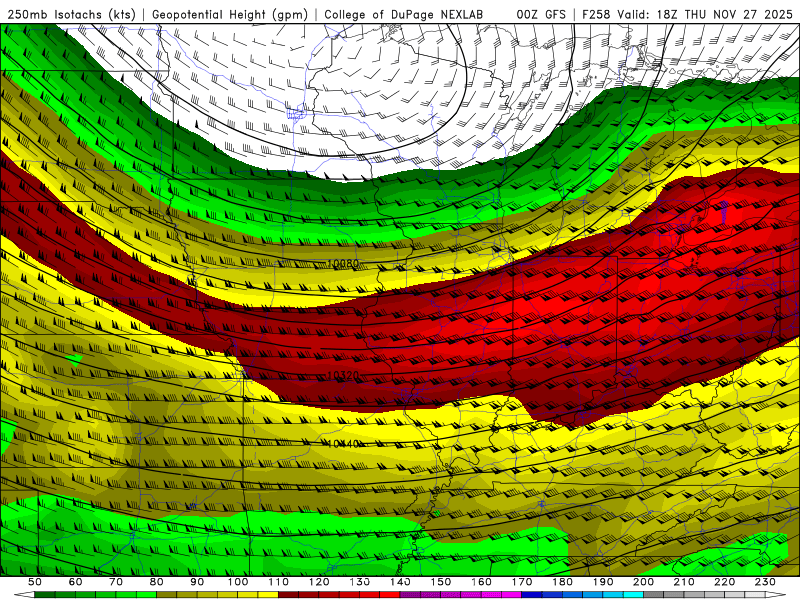Image resolution: width=800 pixels, height=600 pixels.
Task: Click the 210 knot legend label
Action: pos(684,582)
